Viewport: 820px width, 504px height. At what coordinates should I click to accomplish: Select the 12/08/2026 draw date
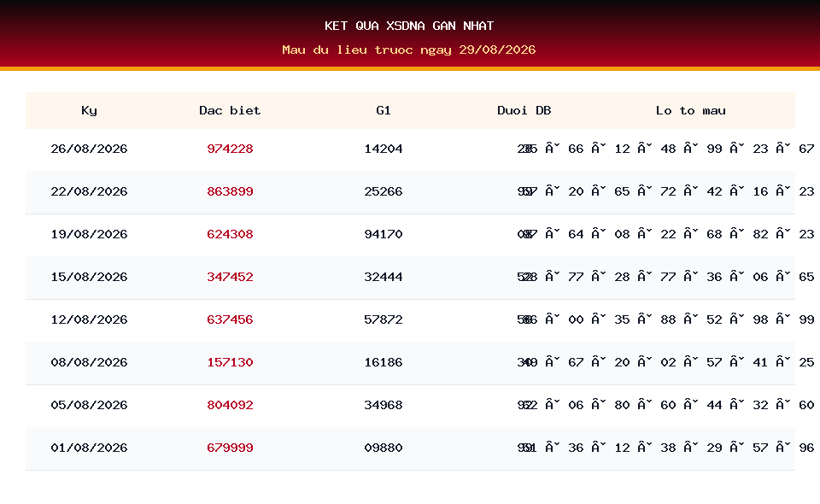(x=89, y=320)
